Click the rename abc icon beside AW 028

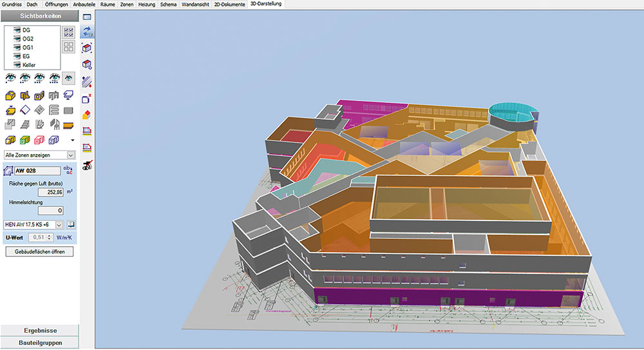(x=68, y=170)
